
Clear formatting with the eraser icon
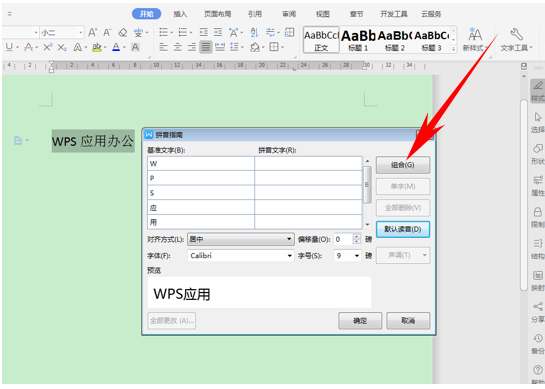pos(122,33)
